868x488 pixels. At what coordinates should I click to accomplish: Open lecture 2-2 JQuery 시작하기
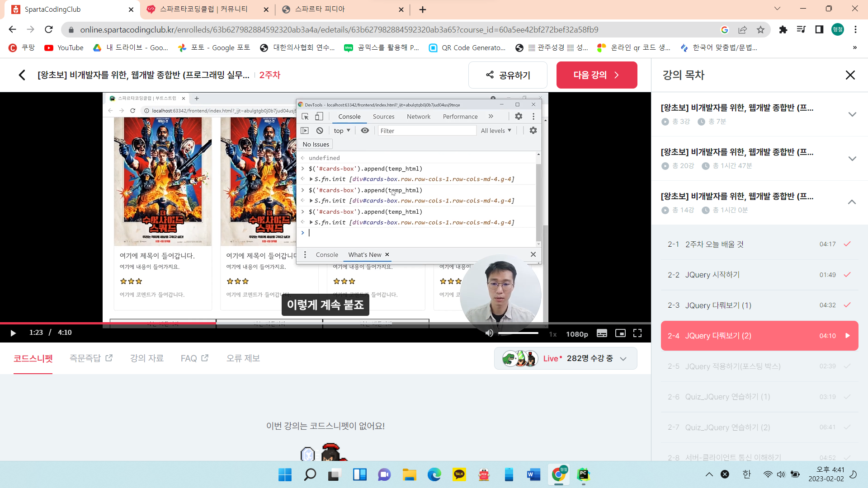(x=759, y=275)
